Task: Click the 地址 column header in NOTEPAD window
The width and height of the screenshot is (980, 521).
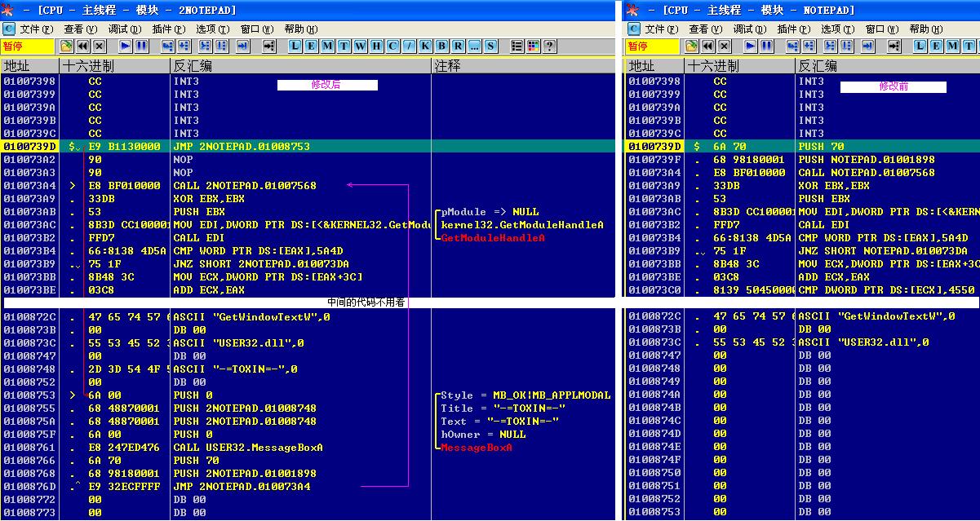Action: click(x=654, y=65)
